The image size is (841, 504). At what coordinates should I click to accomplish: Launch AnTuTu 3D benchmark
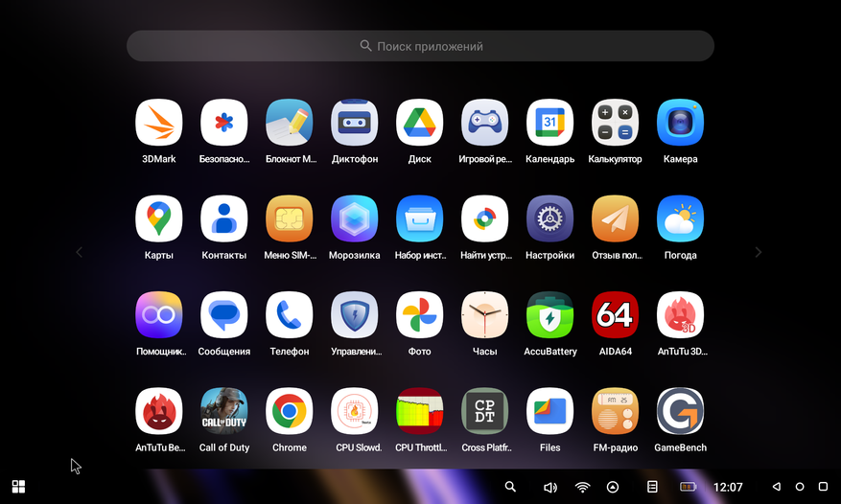pyautogui.click(x=680, y=314)
